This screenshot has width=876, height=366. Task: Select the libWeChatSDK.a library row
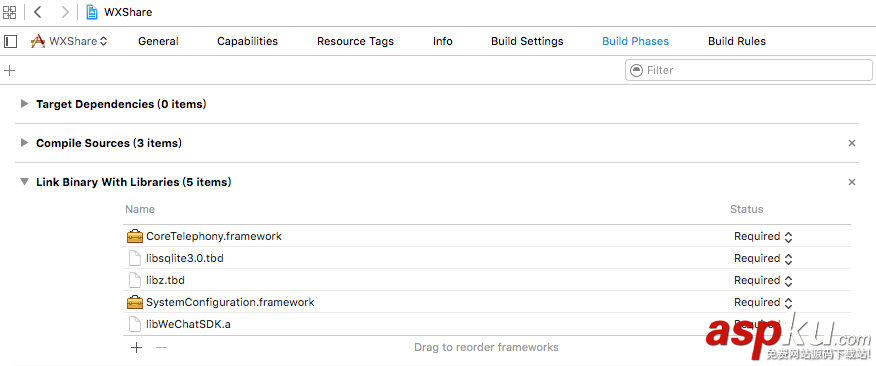(x=487, y=324)
